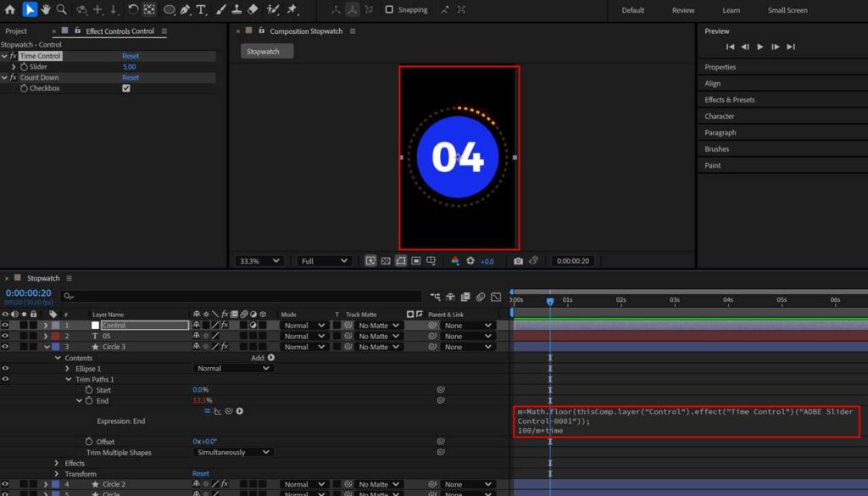Toggle visibility of Ellipse 1
868x496 pixels.
point(5,368)
